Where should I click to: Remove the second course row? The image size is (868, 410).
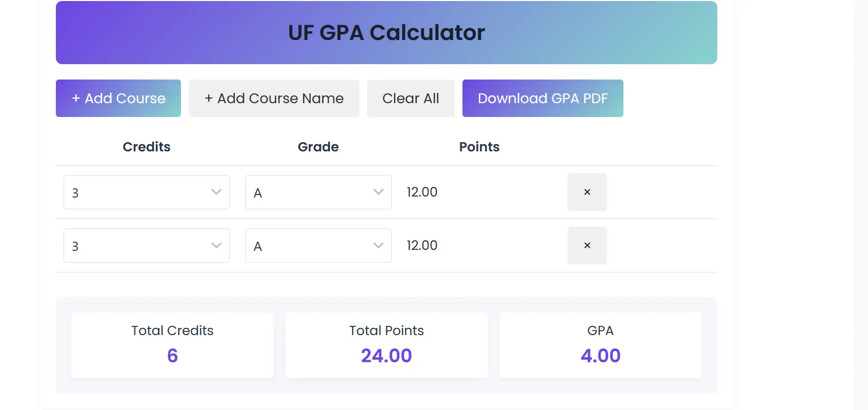(x=587, y=245)
